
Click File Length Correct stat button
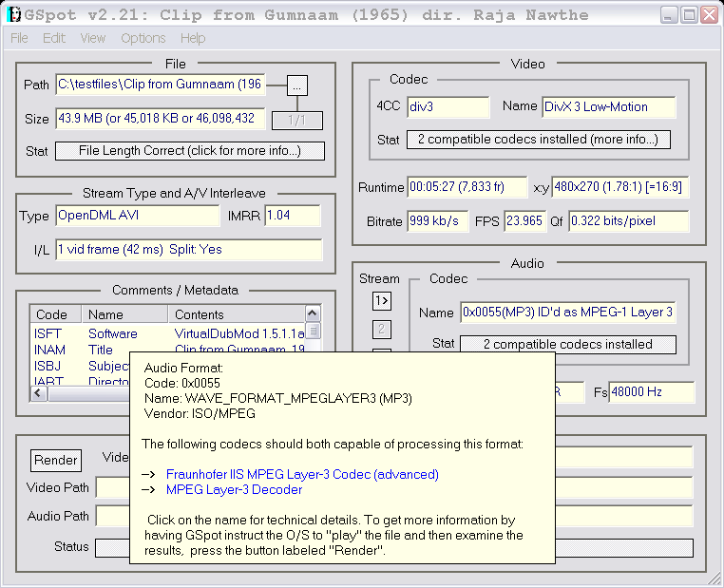190,151
